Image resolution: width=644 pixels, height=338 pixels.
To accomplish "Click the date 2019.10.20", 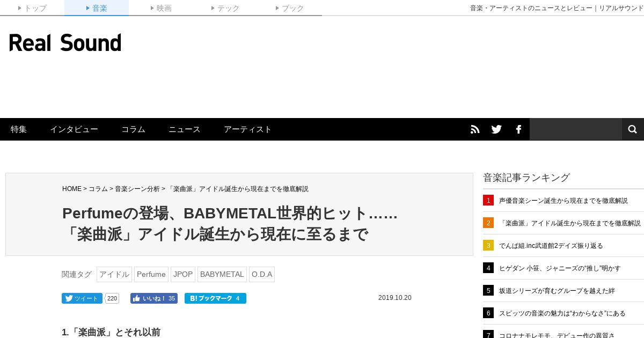I will pyautogui.click(x=395, y=298).
